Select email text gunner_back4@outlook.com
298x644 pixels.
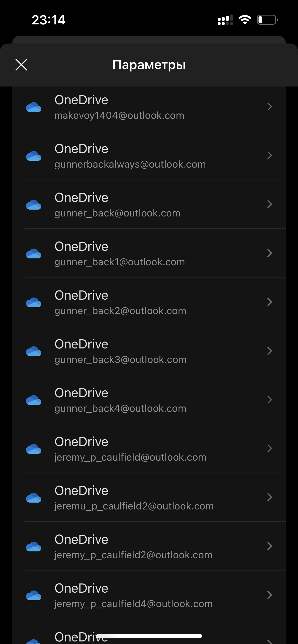coord(120,409)
